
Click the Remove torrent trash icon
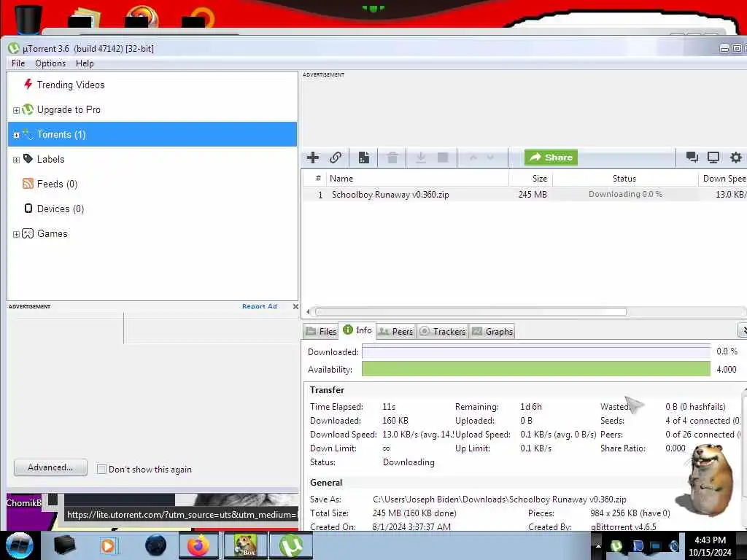coord(392,157)
